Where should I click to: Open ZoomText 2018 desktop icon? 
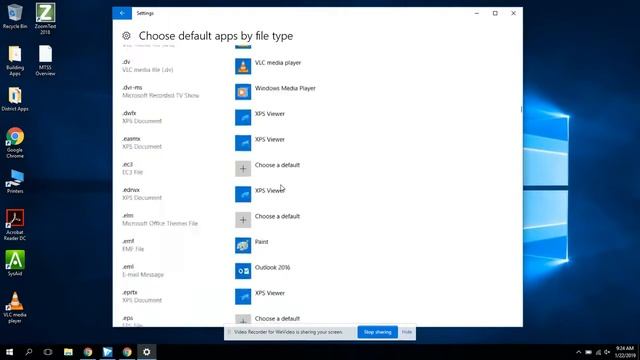tap(45, 19)
